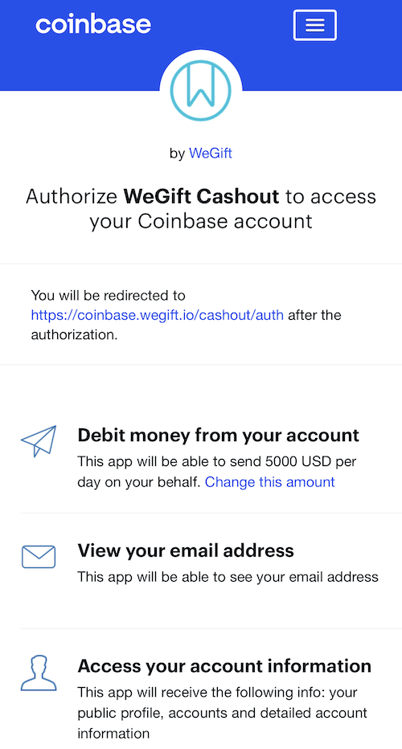This screenshot has height=749, width=402.
Task: Click the Authorize WeGift Cashout title text
Action: (x=201, y=209)
